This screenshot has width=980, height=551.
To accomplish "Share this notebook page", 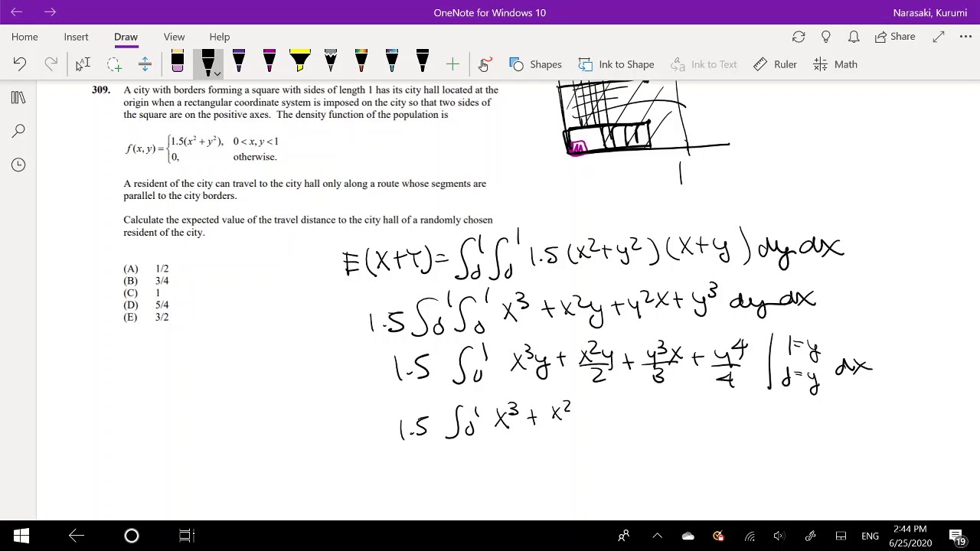I will point(895,37).
